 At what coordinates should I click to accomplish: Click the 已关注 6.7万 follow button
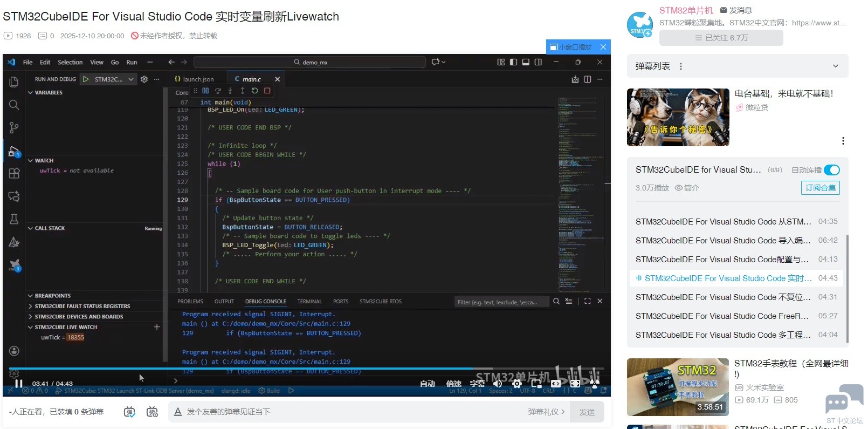click(x=721, y=38)
